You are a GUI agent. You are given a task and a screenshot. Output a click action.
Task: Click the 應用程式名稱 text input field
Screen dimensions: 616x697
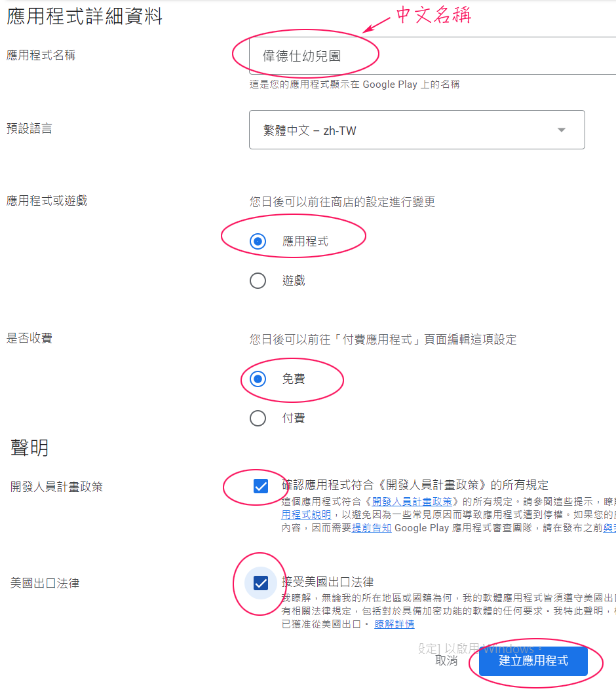(433, 56)
